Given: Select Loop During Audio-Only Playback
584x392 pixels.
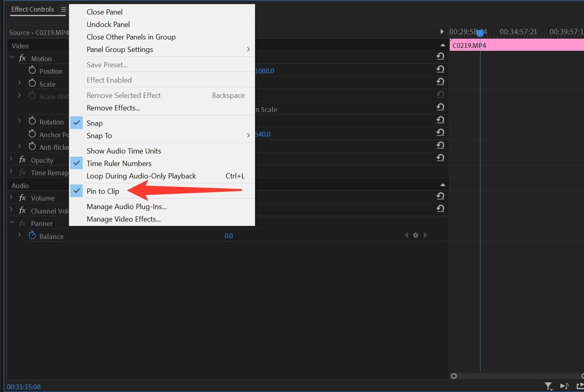Looking at the screenshot, I should tap(162, 176).
